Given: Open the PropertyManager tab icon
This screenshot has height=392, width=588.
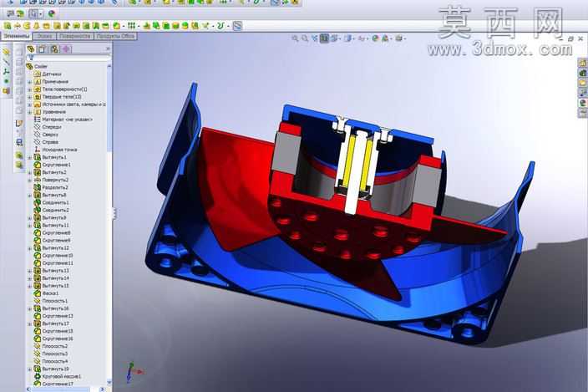Looking at the screenshot, I should coord(42,49).
